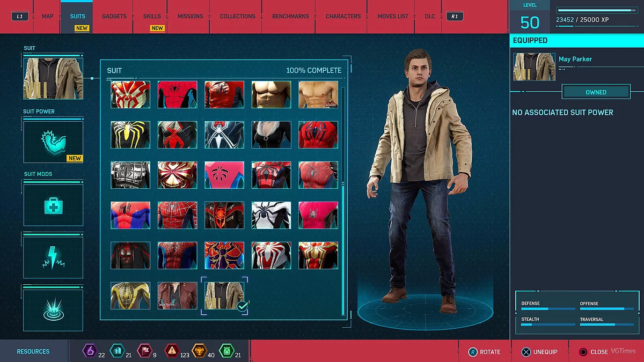644x362 pixels.
Task: Switch to the MAP tab
Action: [47, 16]
